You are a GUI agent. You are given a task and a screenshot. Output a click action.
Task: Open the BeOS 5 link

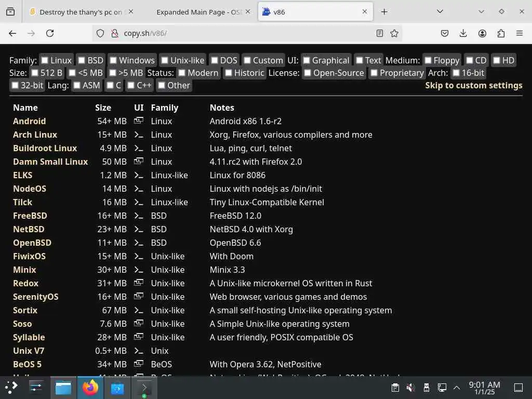27,364
